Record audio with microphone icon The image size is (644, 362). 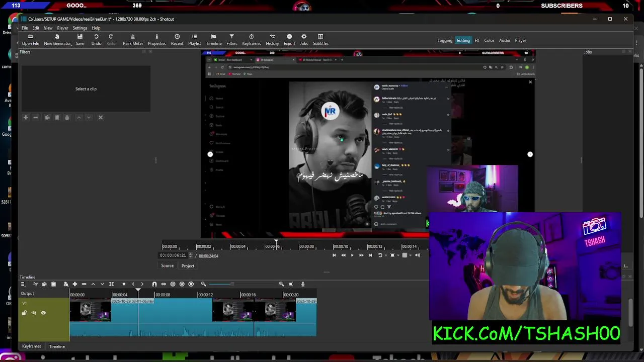point(302,284)
